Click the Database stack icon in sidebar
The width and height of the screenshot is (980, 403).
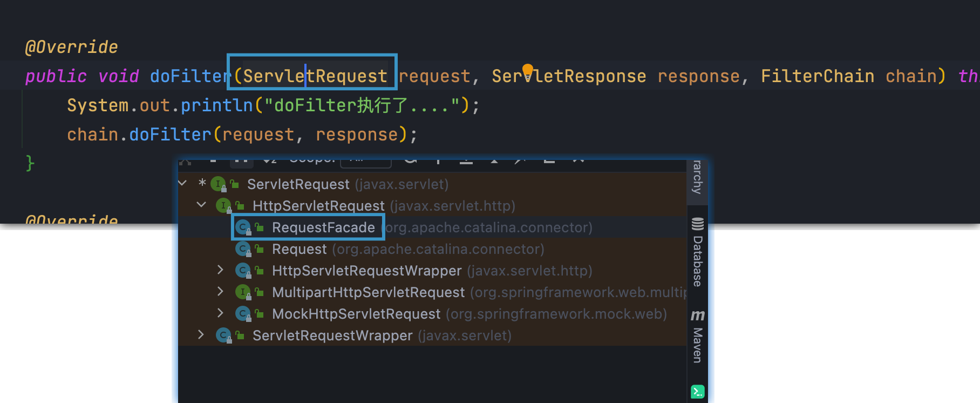tap(698, 224)
